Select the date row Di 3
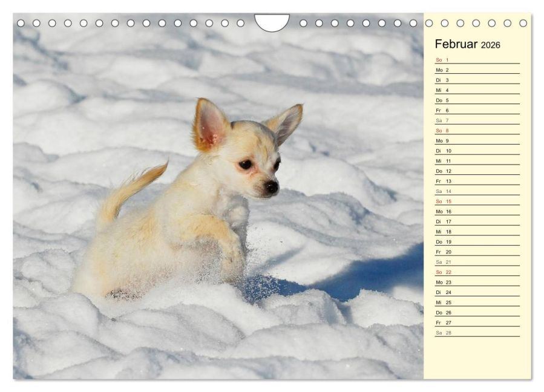Image resolution: width=544 pixels, height=392 pixels. point(477,80)
